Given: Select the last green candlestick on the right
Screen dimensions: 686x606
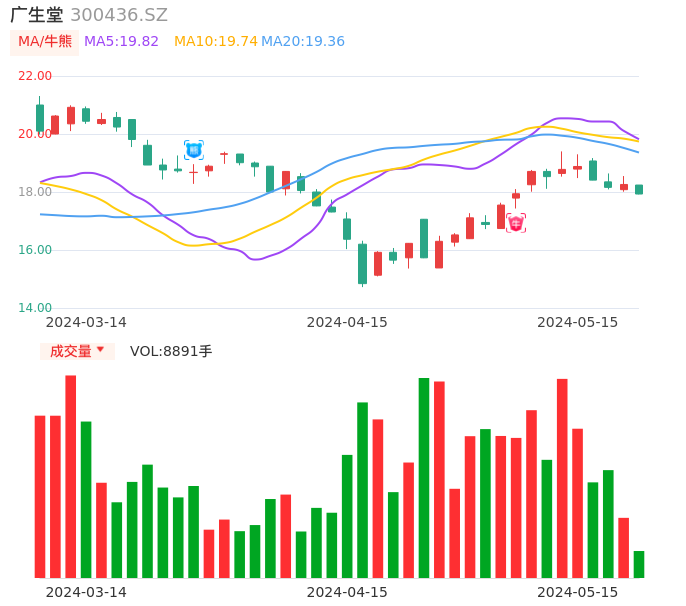Looking at the screenshot, I should click(x=639, y=189).
